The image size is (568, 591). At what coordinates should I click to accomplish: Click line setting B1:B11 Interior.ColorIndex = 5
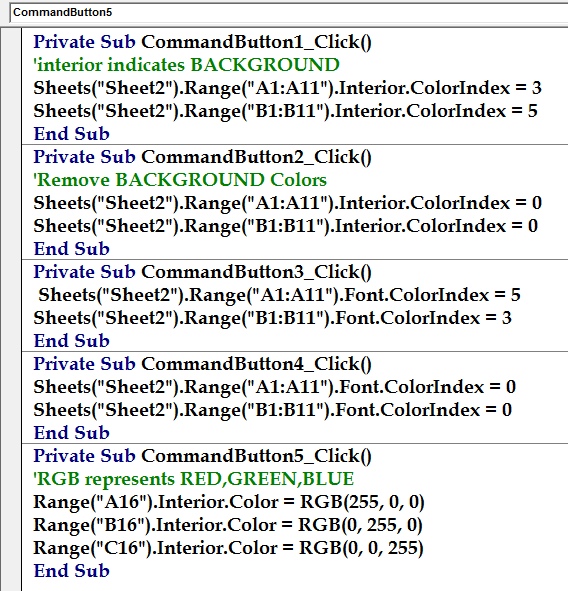pyautogui.click(x=285, y=111)
